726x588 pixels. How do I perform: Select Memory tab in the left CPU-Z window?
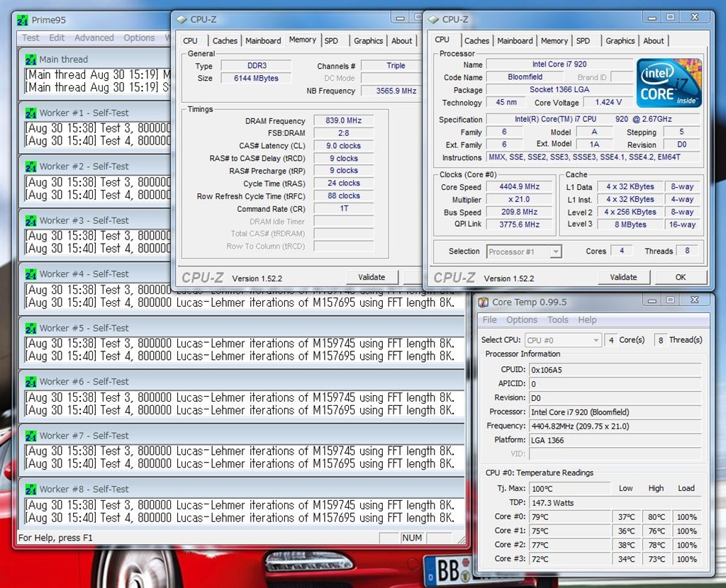302,40
